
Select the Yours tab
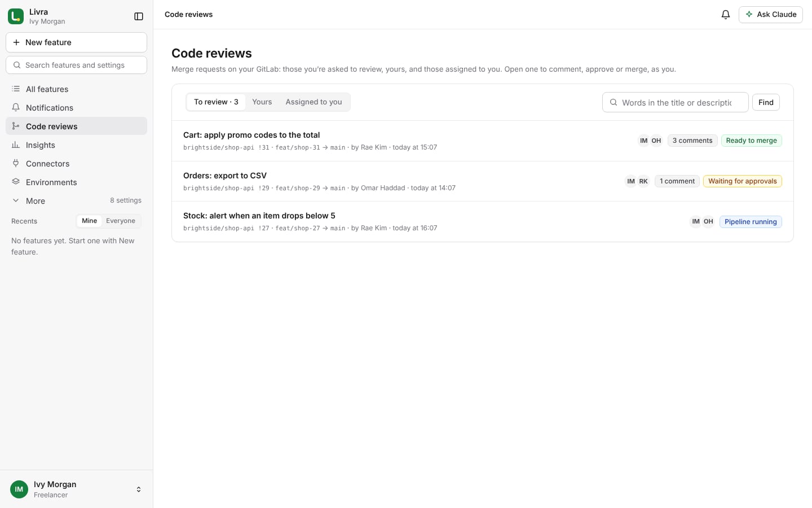click(x=262, y=102)
